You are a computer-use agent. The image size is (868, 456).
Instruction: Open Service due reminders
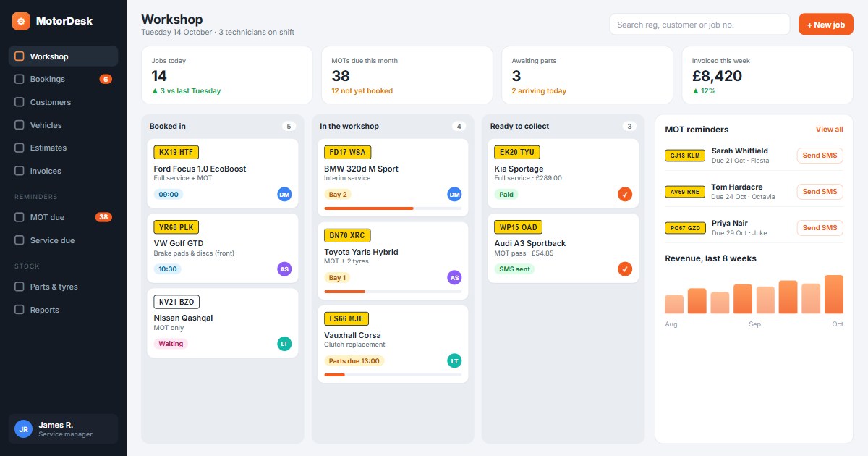click(x=63, y=240)
